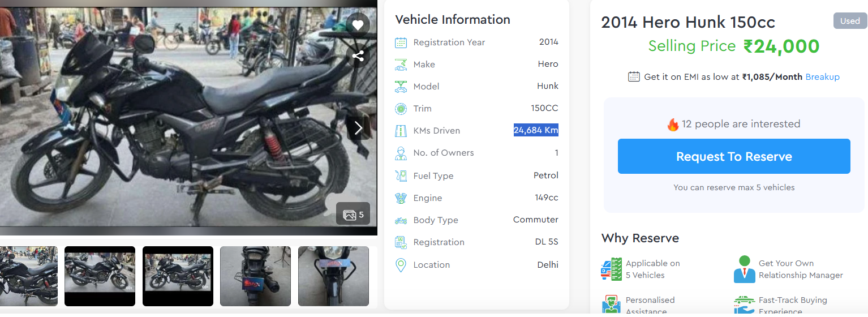Open the third bike thumbnail
Viewport: 868px width, 317px height.
click(x=178, y=276)
